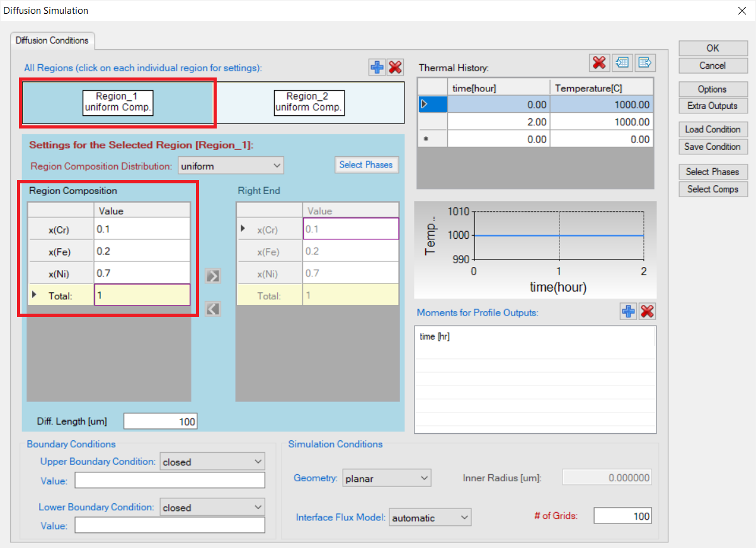
Task: Click the x(Cr) value cell in Region Composition
Action: coord(142,229)
